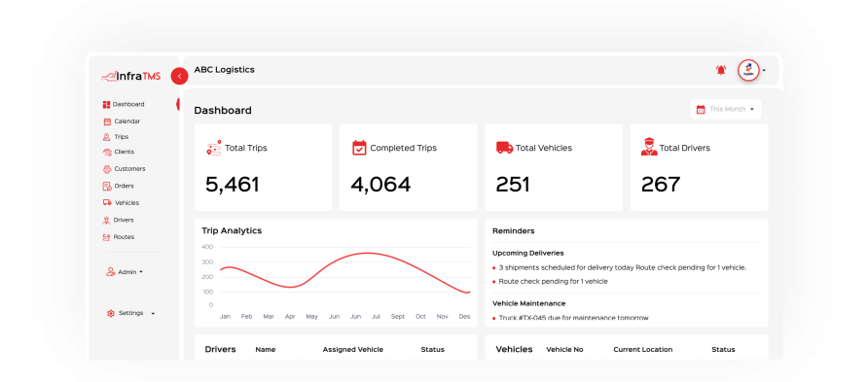Image resolution: width=868 pixels, height=382 pixels.
Task: Click the ABC Logistics company title
Action: (224, 70)
